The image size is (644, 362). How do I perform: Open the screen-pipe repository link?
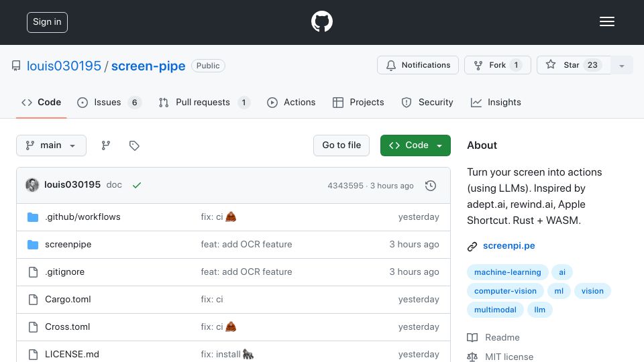(148, 66)
